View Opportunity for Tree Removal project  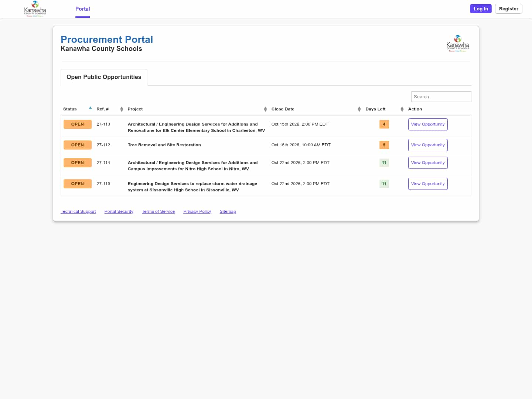coord(428,145)
